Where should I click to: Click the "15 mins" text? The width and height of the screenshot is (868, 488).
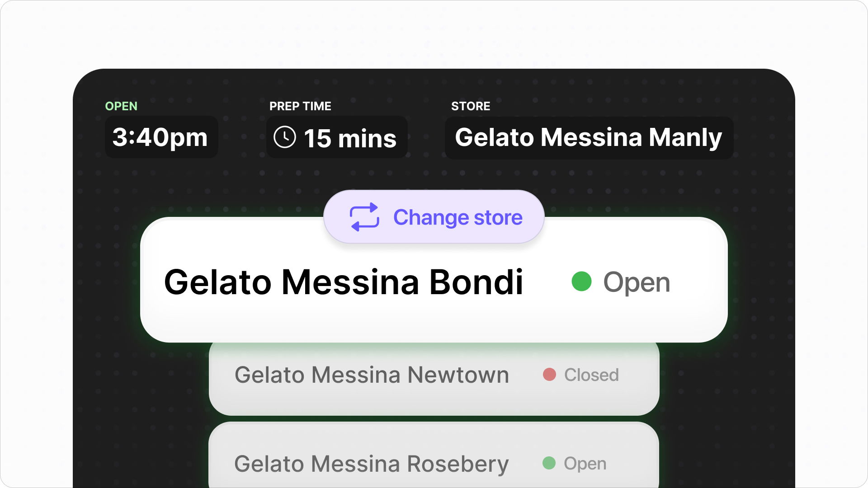[x=350, y=138]
